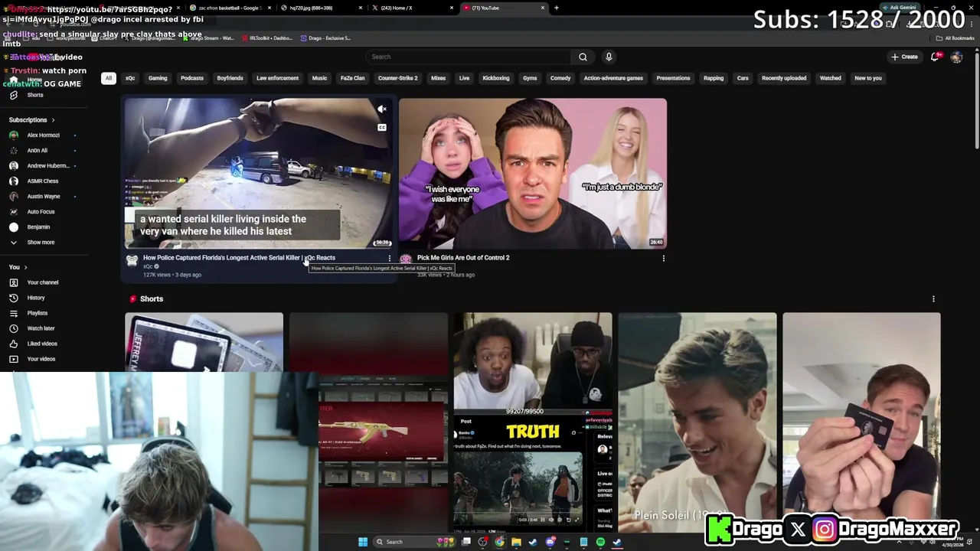Open the History page icon
This screenshot has width=980, height=551.
coord(13,298)
